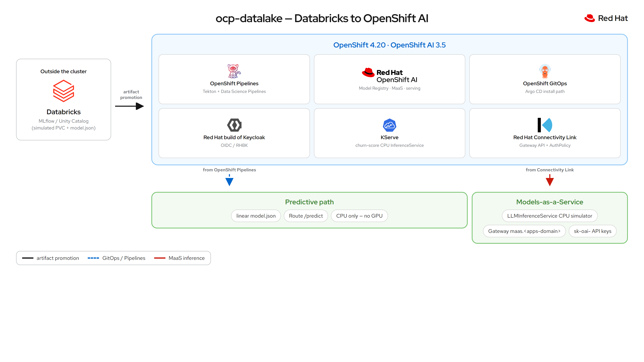Click the 'Databricks' name under the logo
644x362 pixels.
click(64, 112)
